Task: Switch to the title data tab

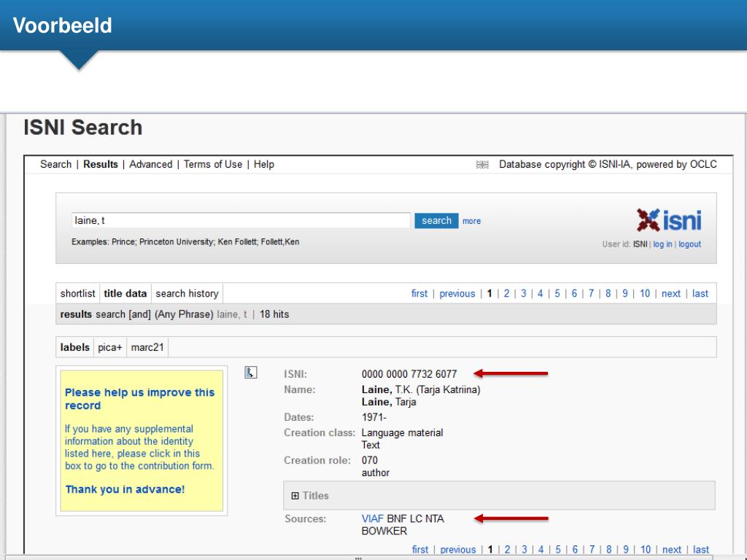Action: coord(125,293)
